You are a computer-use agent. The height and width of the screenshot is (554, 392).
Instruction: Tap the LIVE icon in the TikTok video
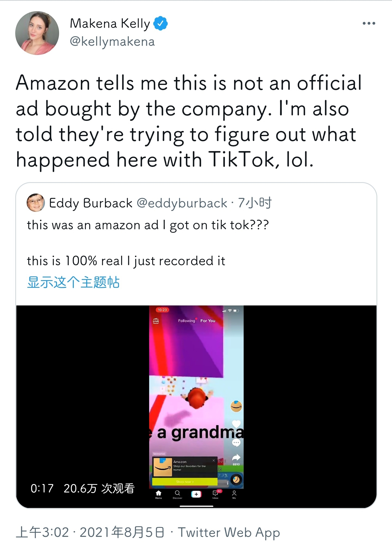(x=156, y=321)
